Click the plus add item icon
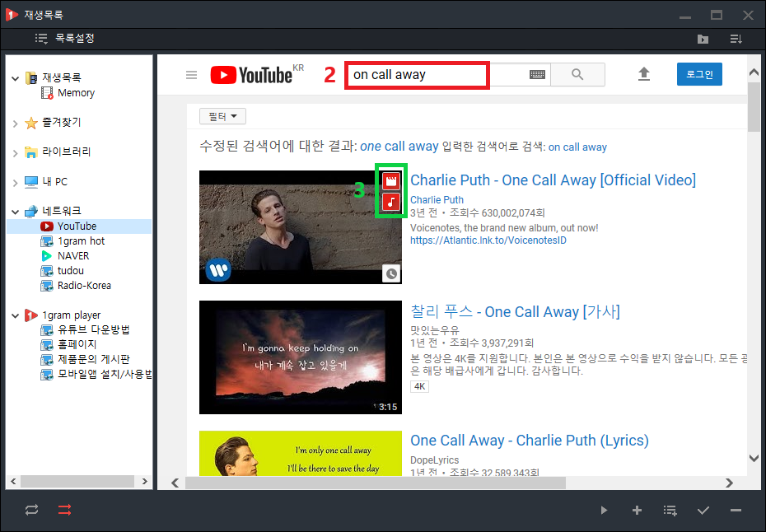 [637, 511]
